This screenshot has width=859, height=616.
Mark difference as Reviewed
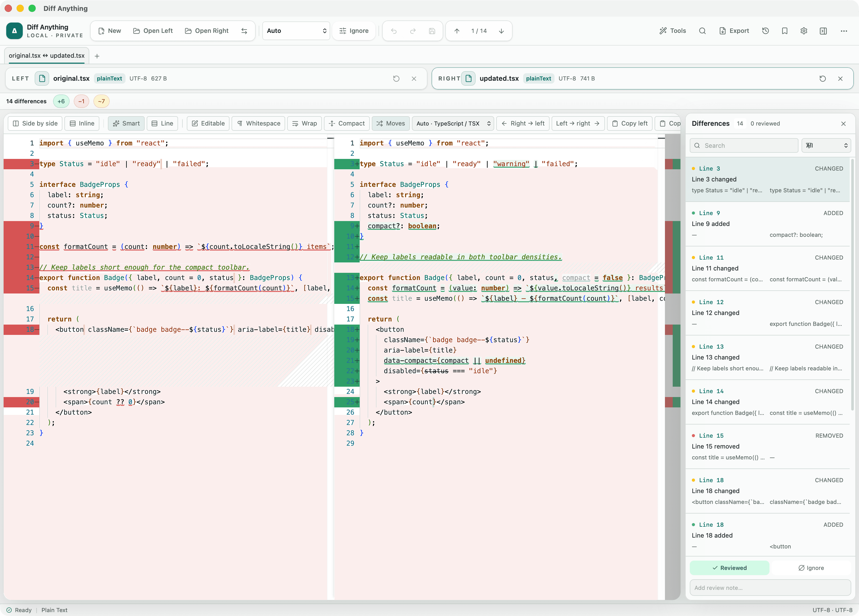click(729, 568)
